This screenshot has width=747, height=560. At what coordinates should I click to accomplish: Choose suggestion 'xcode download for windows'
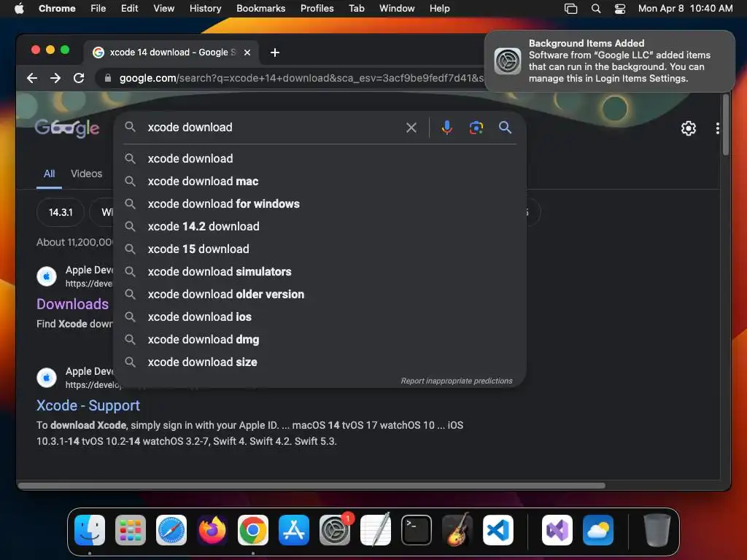(x=320, y=204)
